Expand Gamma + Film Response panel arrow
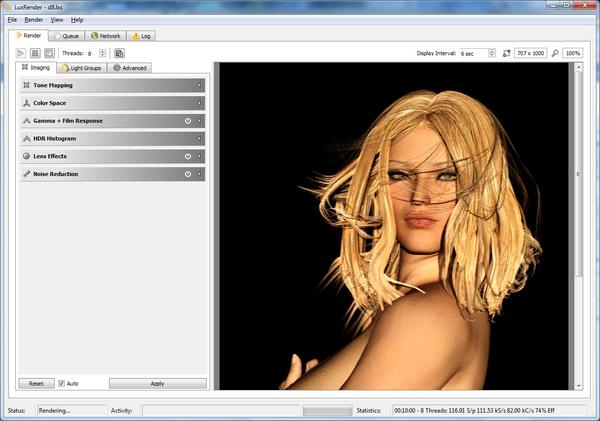Screen dimensions: 600x421 (199, 121)
